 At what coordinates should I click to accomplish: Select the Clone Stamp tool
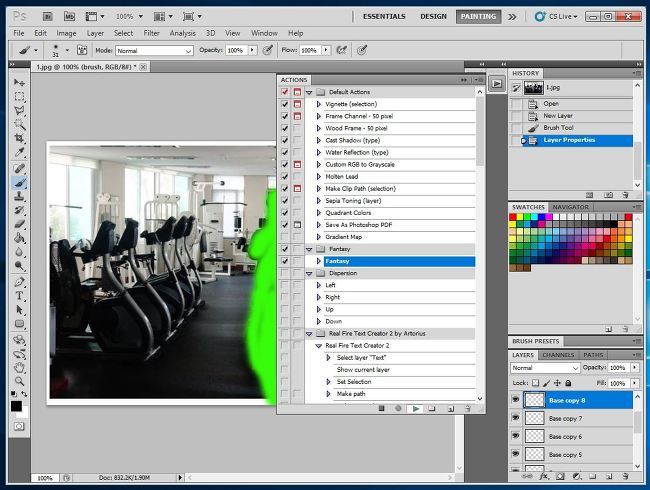click(19, 196)
